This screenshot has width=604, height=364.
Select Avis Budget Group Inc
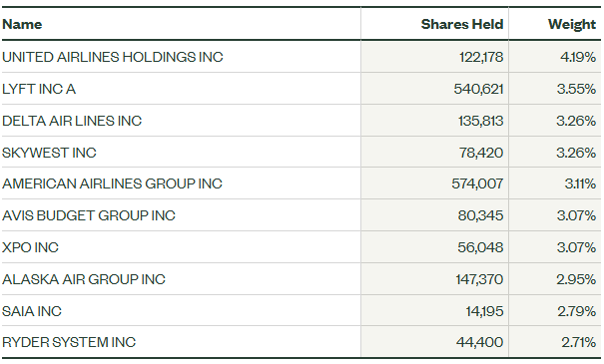point(89,215)
